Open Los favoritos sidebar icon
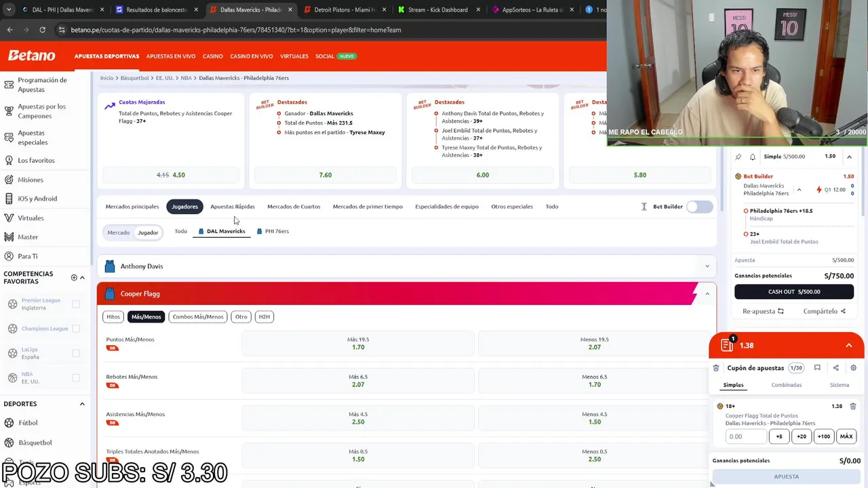 pos(9,161)
